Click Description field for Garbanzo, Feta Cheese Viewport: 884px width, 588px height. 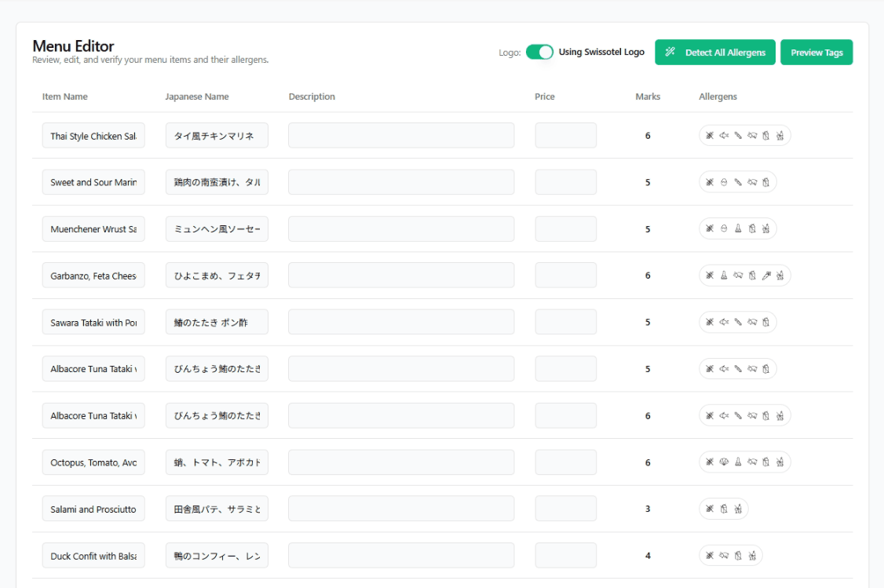(x=401, y=276)
